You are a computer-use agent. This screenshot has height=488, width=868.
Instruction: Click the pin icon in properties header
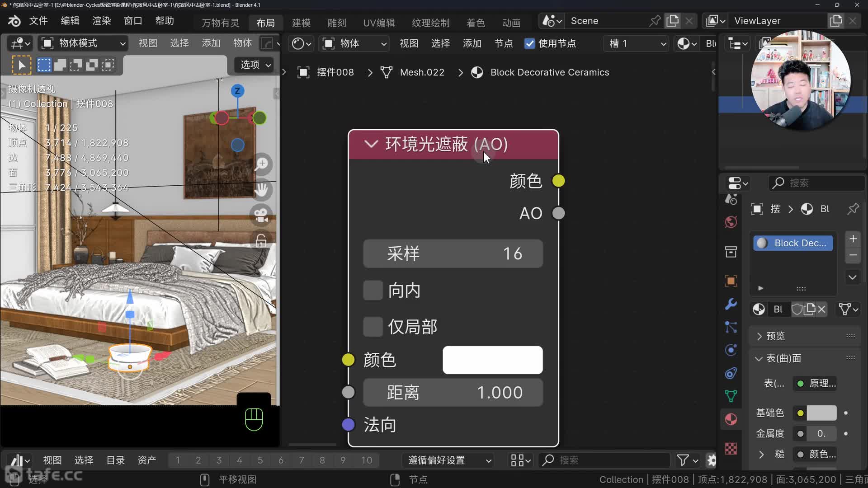click(853, 209)
